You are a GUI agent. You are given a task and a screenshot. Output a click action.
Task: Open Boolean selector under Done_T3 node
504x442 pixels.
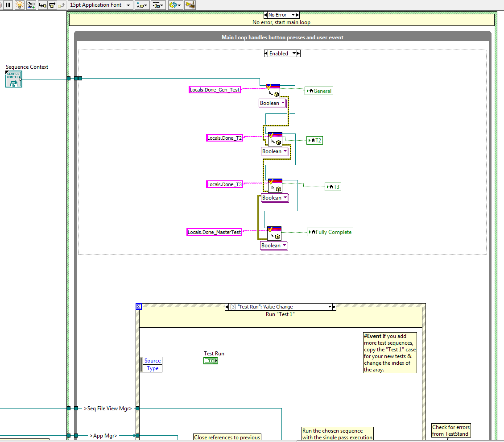coord(274,197)
